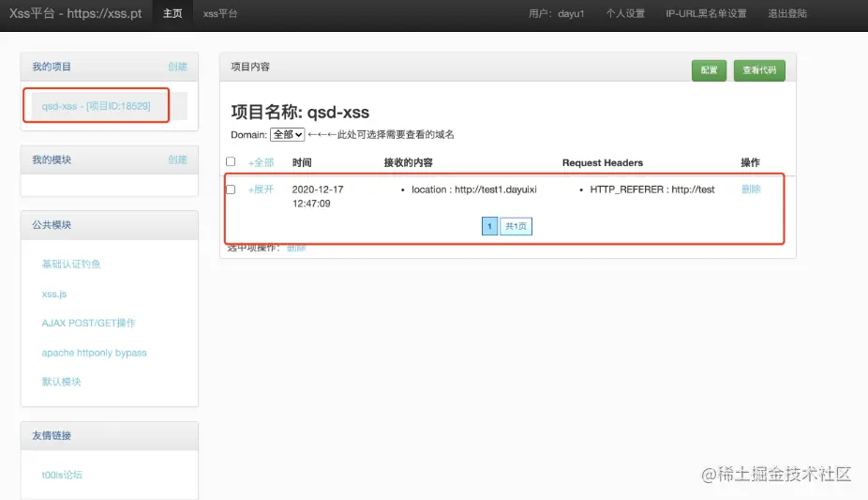Click the 项目名称: qsd-xss heading
This screenshot has width=868, height=500.
pyautogui.click(x=300, y=113)
